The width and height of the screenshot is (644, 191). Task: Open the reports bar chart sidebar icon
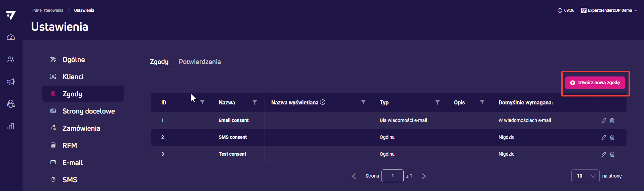[11, 126]
